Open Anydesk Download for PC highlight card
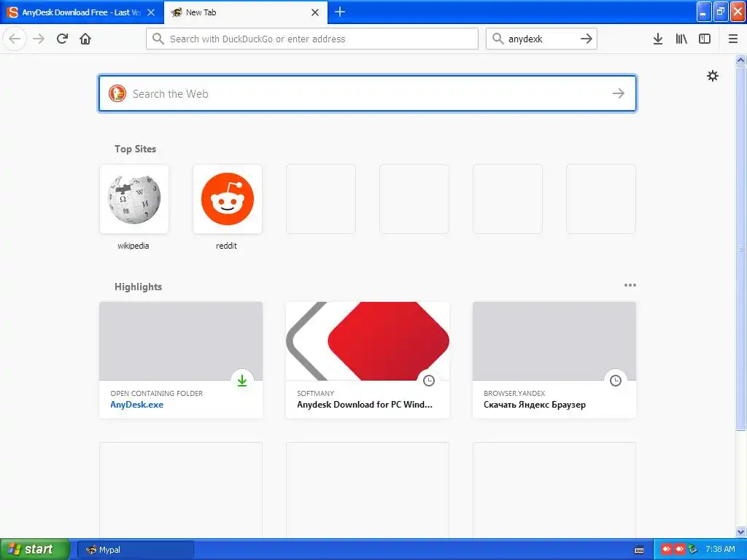The width and height of the screenshot is (747, 560). tap(368, 360)
